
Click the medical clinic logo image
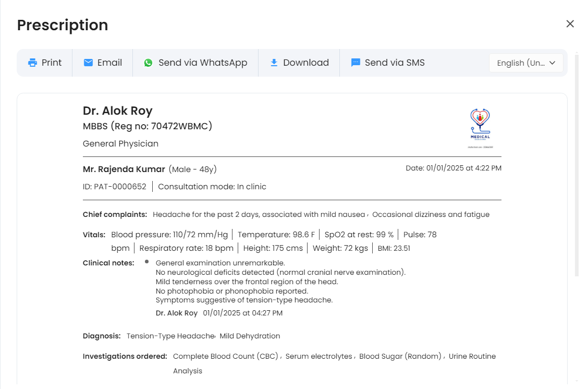pyautogui.click(x=480, y=128)
